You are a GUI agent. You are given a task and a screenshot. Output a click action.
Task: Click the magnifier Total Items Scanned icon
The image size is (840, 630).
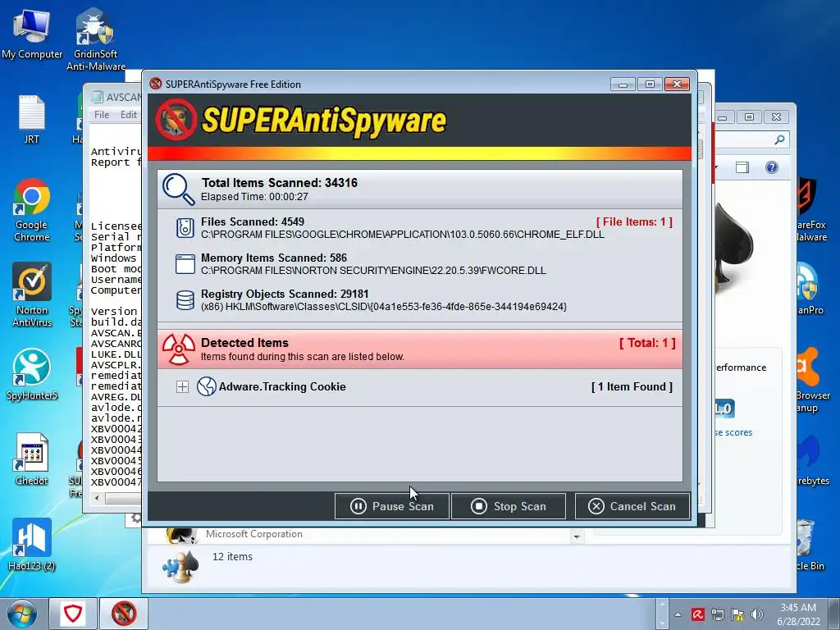pyautogui.click(x=178, y=189)
